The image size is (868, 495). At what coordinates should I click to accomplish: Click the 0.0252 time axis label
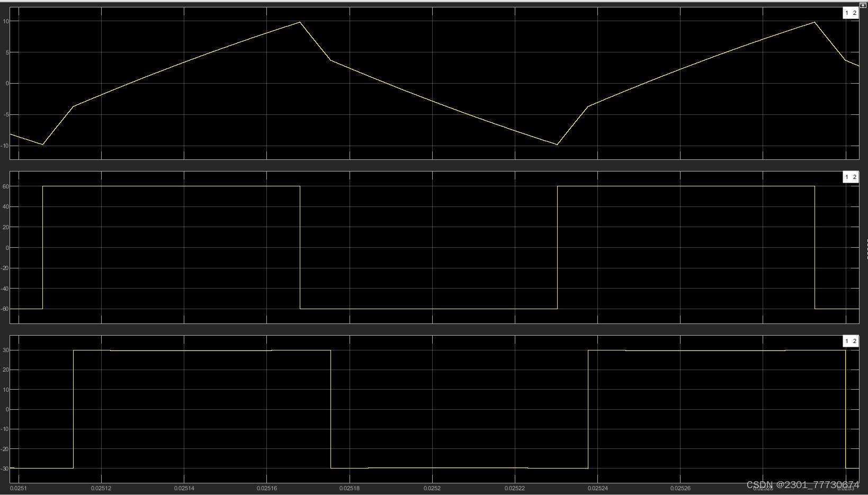[x=432, y=488]
